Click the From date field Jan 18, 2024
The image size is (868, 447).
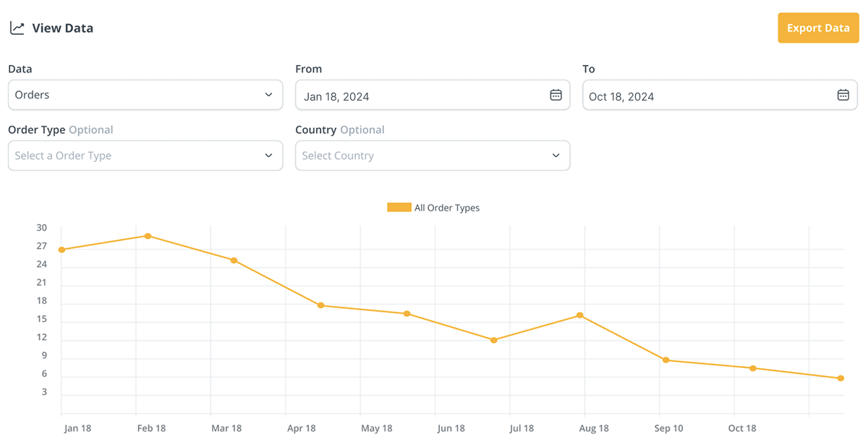420,95
